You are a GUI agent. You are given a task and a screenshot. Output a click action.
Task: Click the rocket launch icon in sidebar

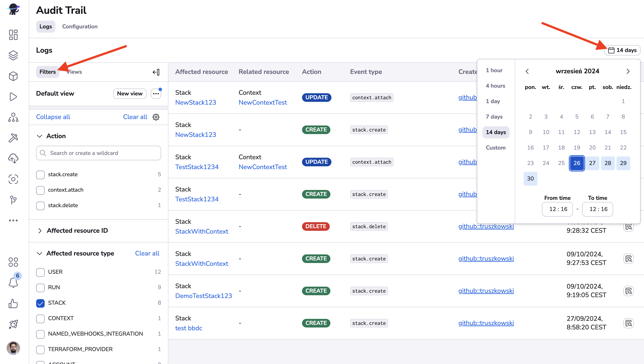[x=13, y=324]
